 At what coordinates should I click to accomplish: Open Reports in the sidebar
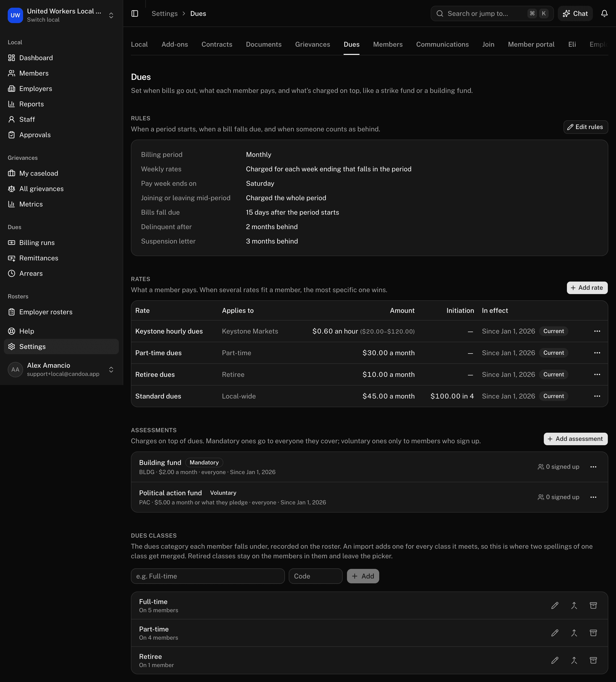tap(61, 104)
